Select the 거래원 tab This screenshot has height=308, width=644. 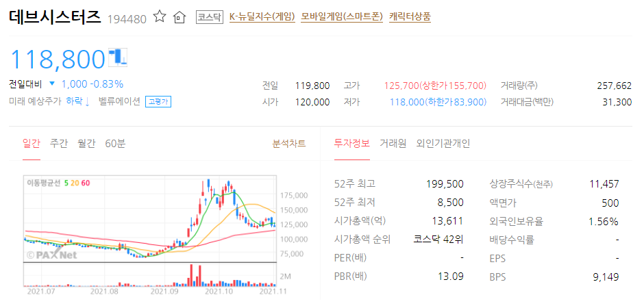click(x=393, y=144)
